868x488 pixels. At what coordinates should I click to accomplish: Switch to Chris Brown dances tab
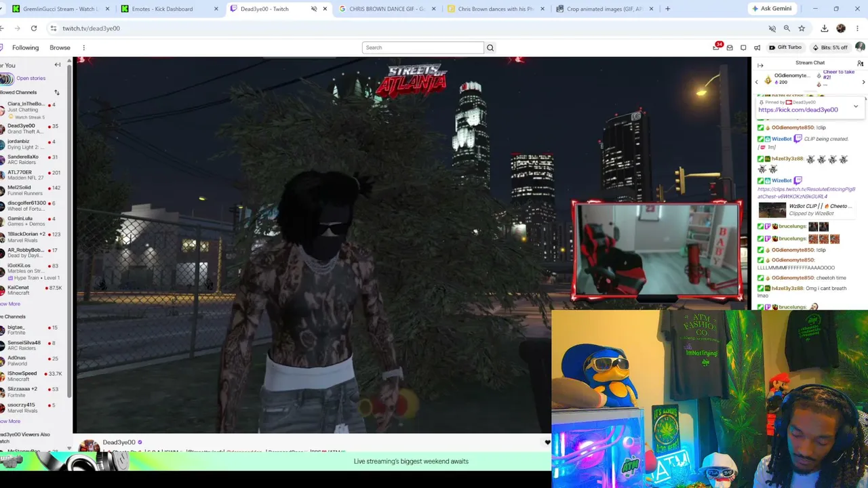point(496,9)
